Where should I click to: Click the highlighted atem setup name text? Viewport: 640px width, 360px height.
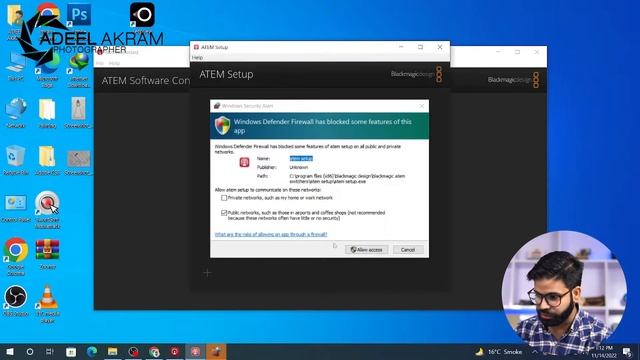[x=301, y=158]
